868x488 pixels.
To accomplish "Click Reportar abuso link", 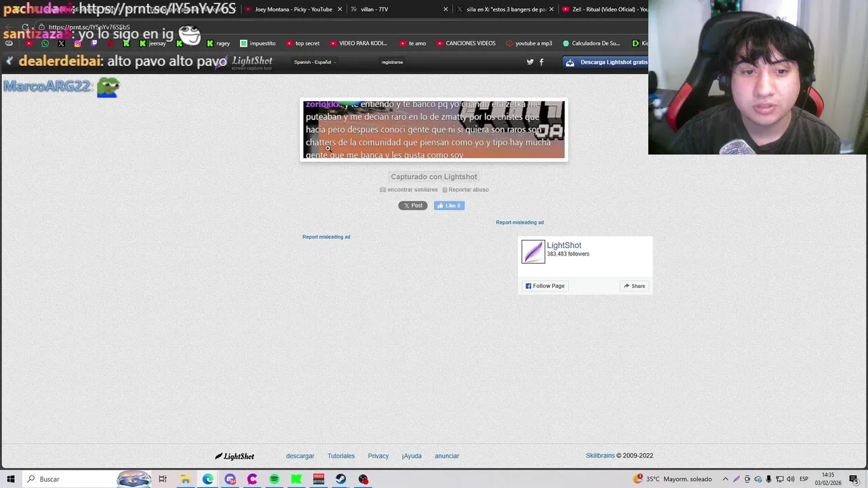I will (465, 190).
